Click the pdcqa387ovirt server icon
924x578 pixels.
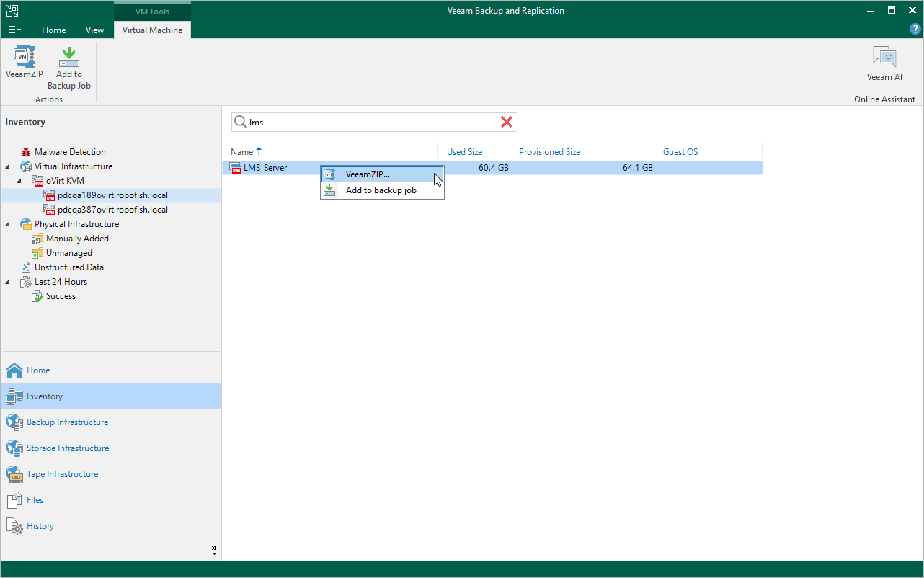[x=49, y=210]
